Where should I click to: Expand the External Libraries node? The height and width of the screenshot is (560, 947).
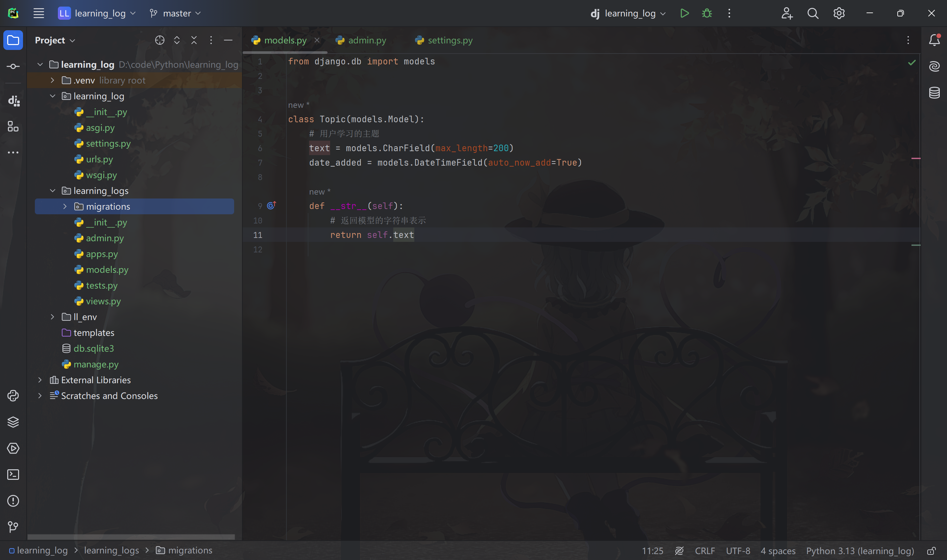[x=40, y=380]
